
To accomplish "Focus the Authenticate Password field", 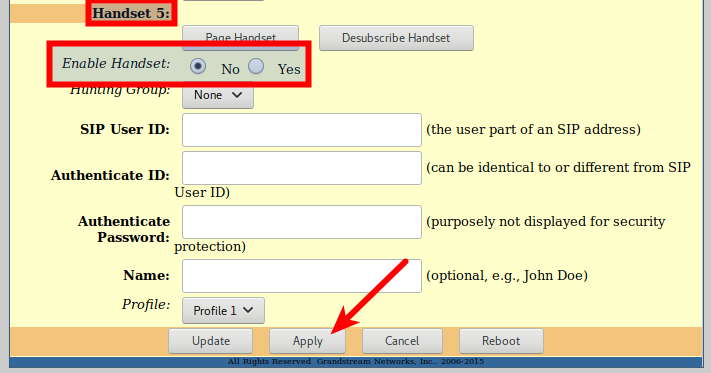I will pyautogui.click(x=302, y=222).
